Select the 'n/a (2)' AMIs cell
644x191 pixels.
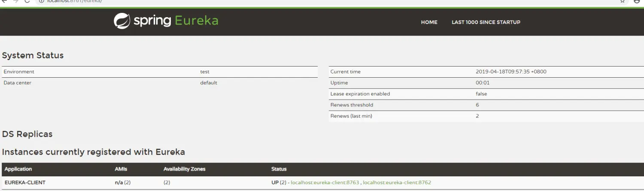pos(123,182)
